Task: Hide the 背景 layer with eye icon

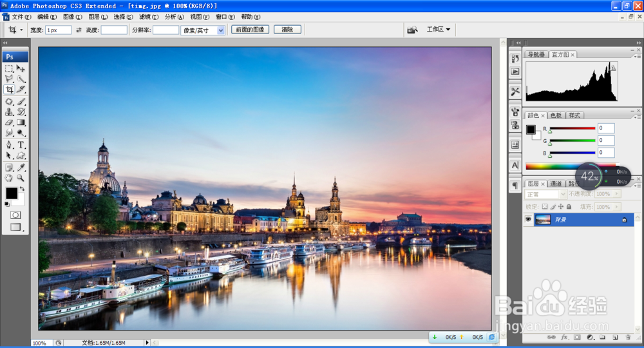Action: click(x=528, y=219)
